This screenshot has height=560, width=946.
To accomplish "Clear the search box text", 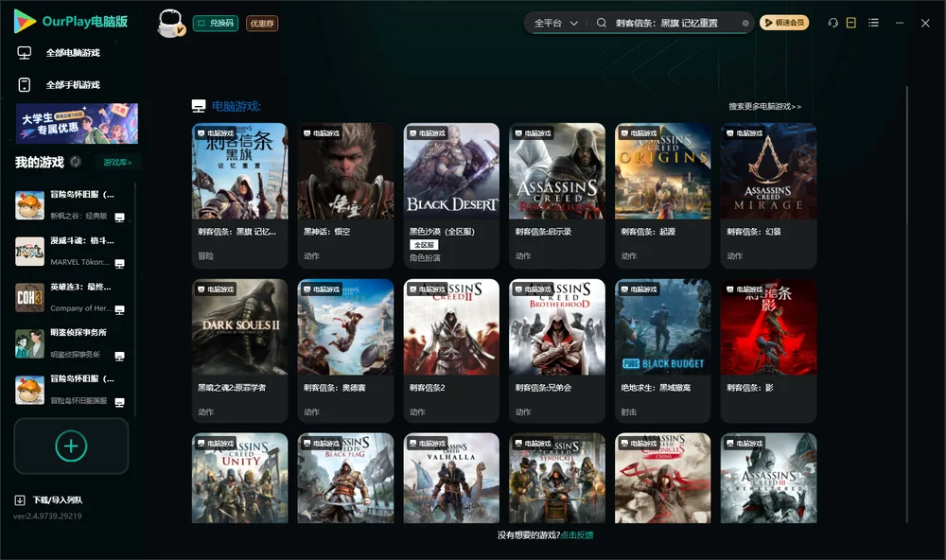I will click(745, 24).
